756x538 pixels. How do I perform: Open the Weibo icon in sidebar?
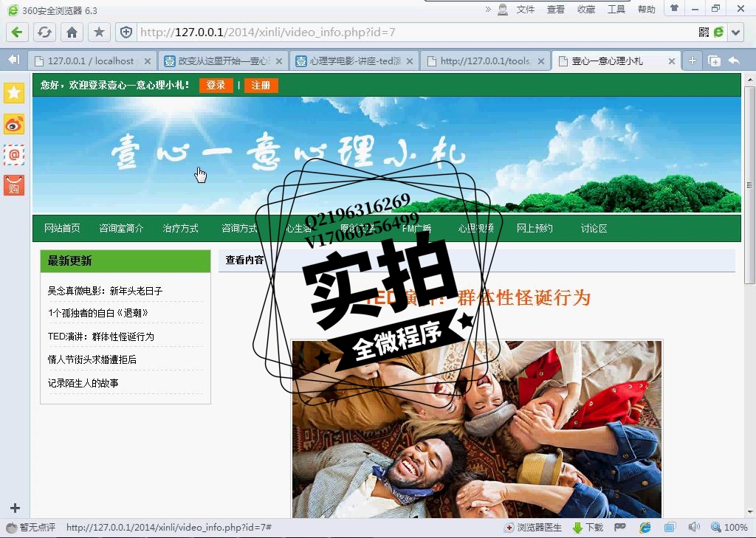point(14,124)
